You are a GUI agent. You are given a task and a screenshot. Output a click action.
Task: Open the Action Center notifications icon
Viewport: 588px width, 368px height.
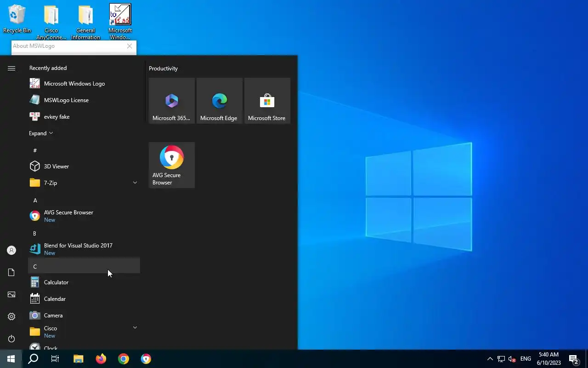(574, 359)
